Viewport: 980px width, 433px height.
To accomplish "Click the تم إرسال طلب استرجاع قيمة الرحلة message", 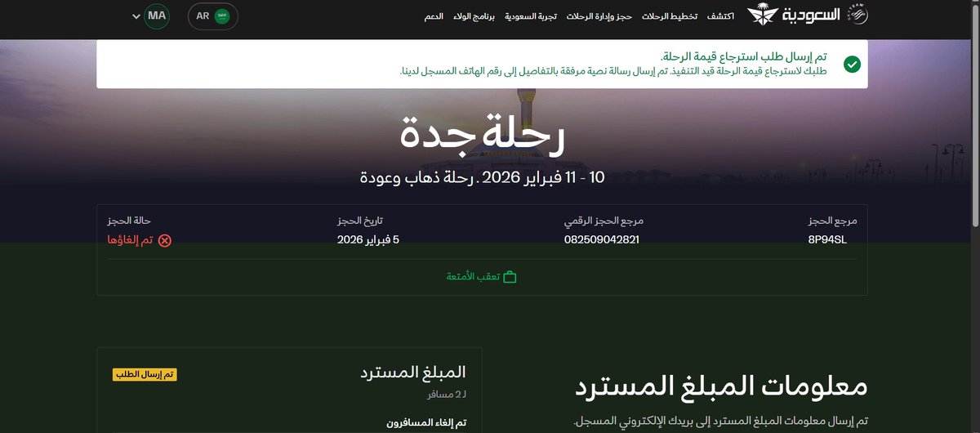I will (743, 56).
